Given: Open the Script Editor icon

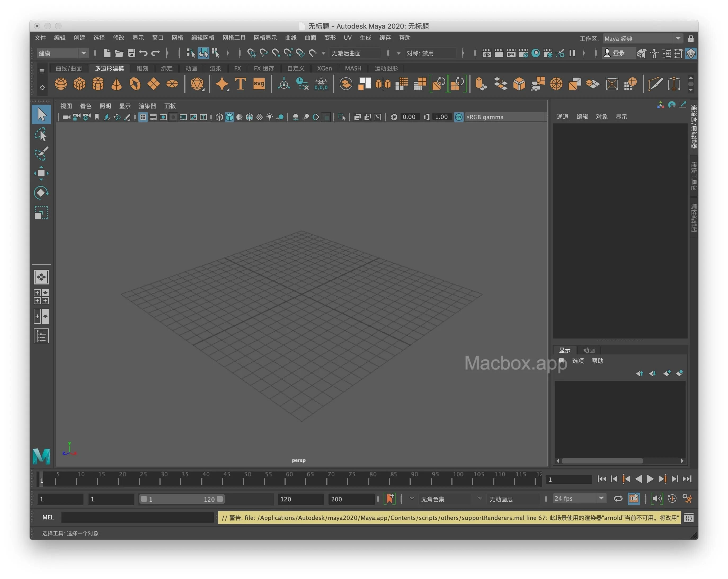Looking at the screenshot, I should (x=689, y=518).
